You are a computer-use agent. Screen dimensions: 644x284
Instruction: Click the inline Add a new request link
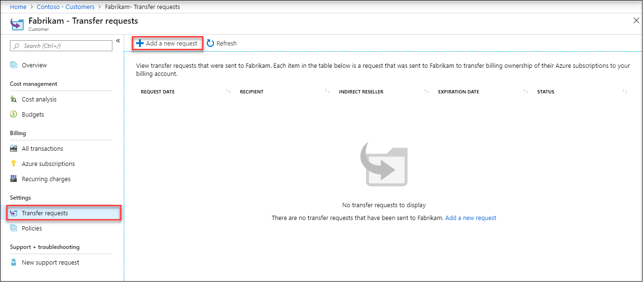[470, 218]
